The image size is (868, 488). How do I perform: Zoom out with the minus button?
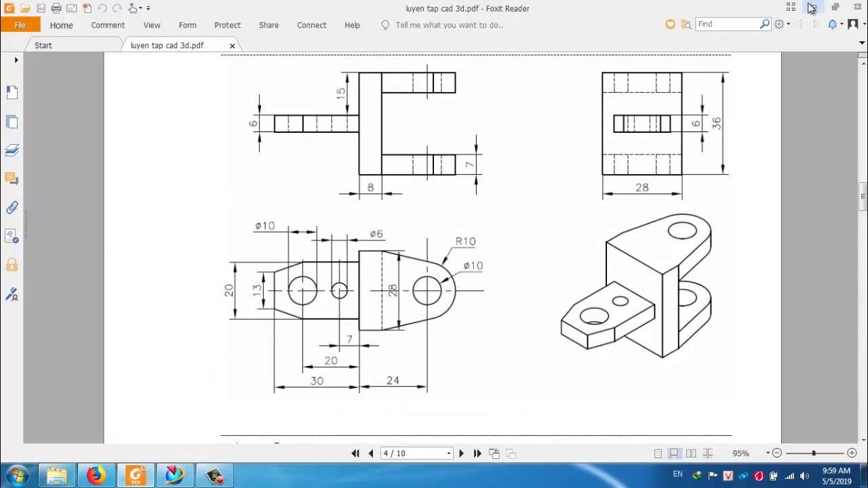click(777, 453)
